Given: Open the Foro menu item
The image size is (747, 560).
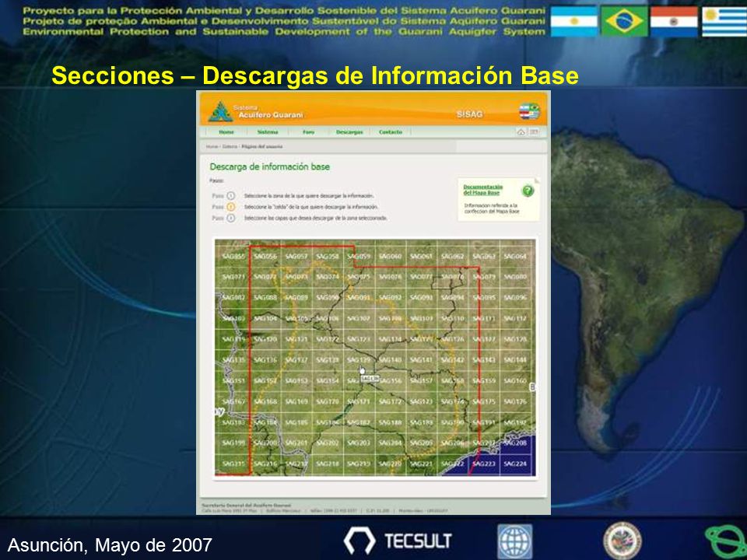Looking at the screenshot, I should (309, 132).
